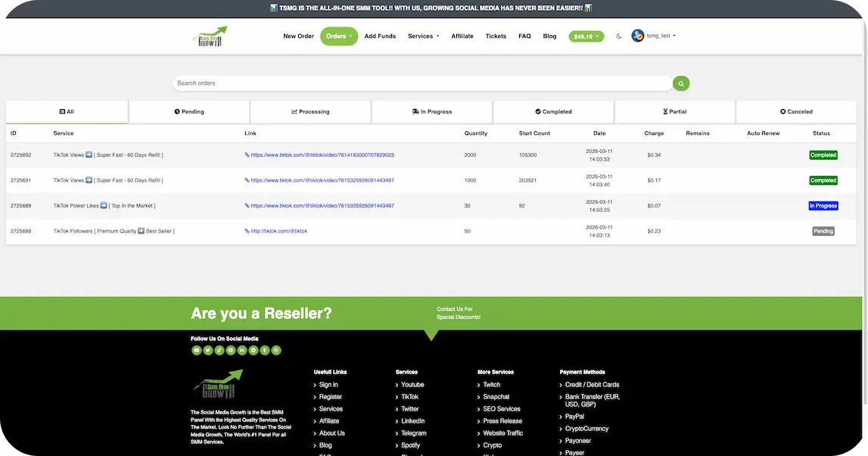Click the search magnifier icon
868x456 pixels.
(x=679, y=82)
